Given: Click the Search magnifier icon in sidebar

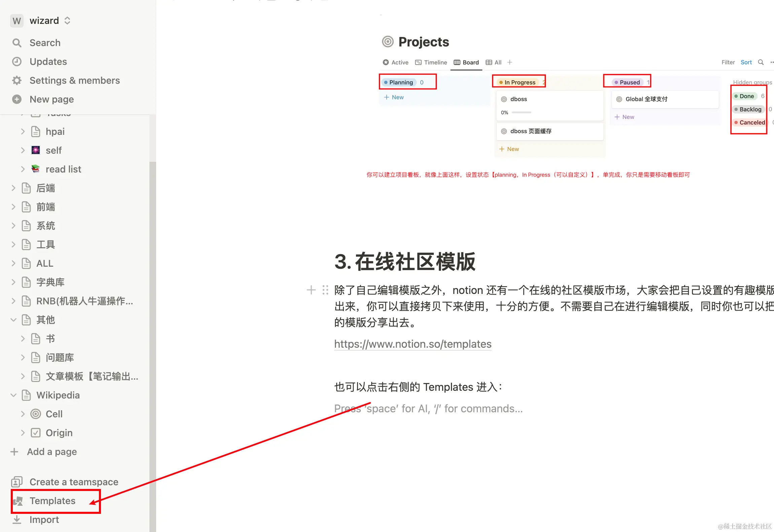Looking at the screenshot, I should (16, 43).
